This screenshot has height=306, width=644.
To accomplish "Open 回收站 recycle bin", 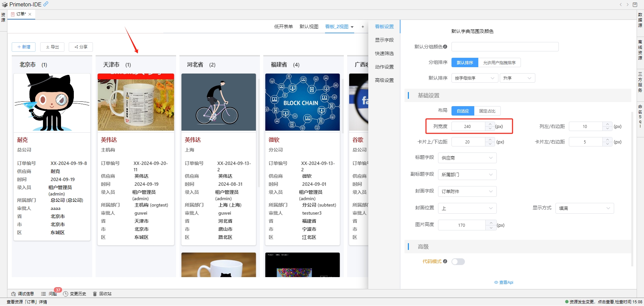I will (102, 294).
